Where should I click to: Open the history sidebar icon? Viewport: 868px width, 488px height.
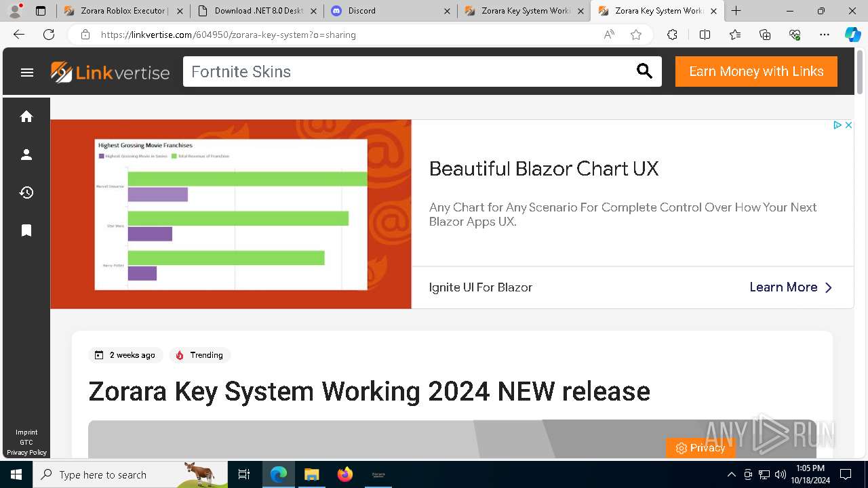[26, 192]
